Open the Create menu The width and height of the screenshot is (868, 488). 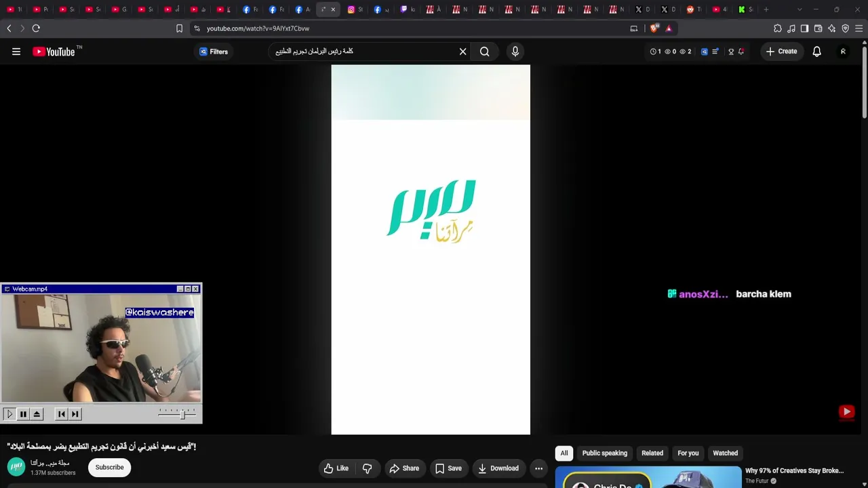point(781,52)
